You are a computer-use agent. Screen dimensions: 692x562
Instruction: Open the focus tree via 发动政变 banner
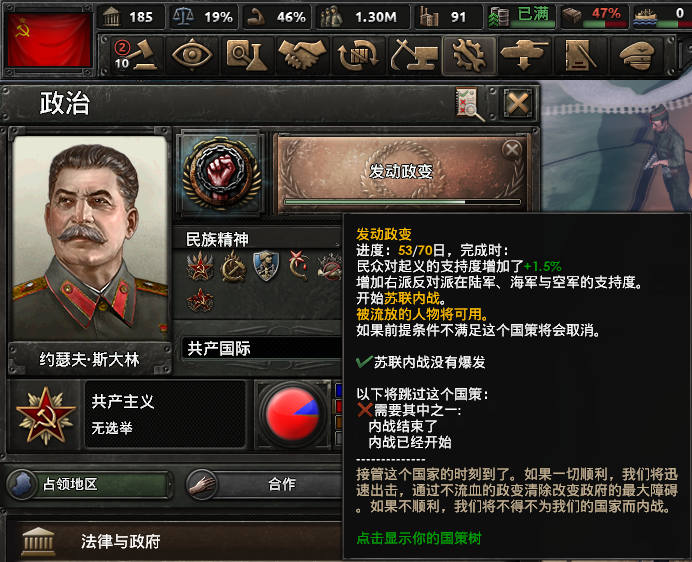[401, 174]
